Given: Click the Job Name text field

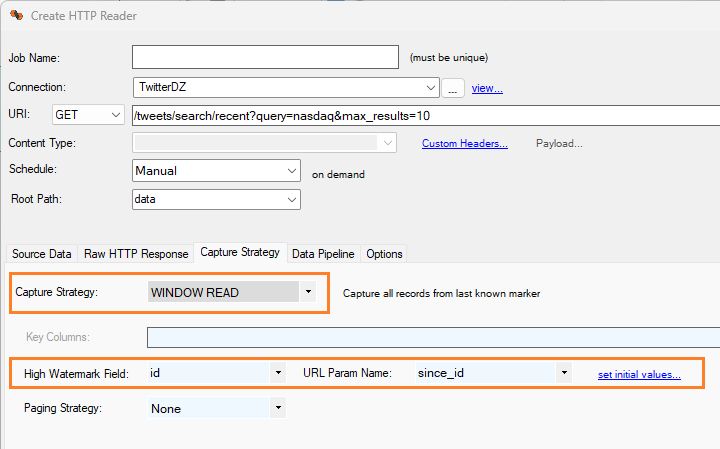Looking at the screenshot, I should [265, 58].
